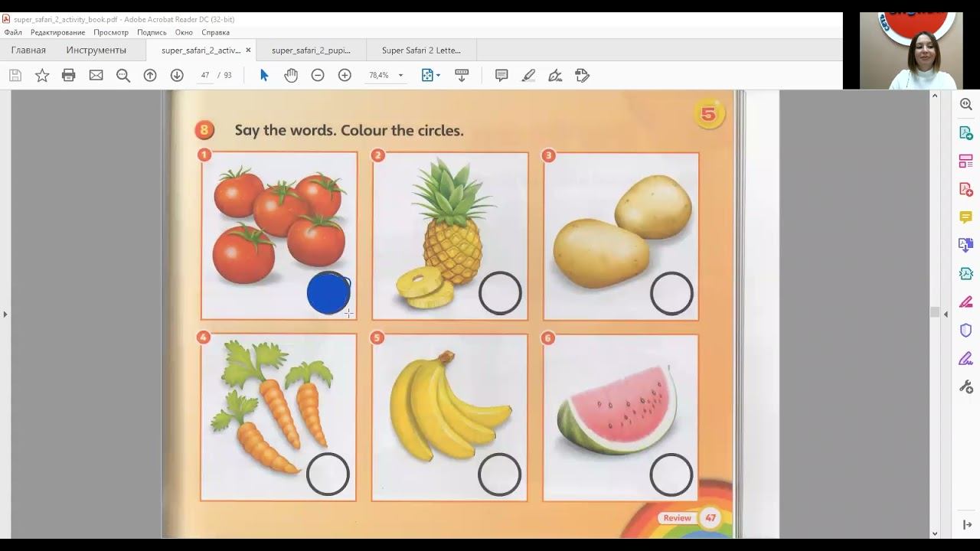This screenshot has width=980, height=551.
Task: Zoom in with the plus button
Action: point(345,75)
